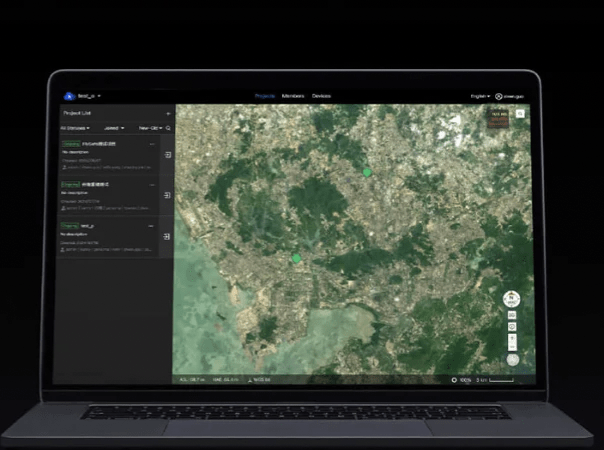Enter the second project in the list
The width and height of the screenshot is (604, 450).
(x=167, y=195)
